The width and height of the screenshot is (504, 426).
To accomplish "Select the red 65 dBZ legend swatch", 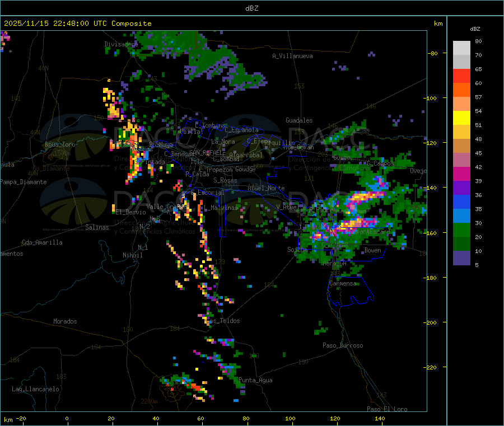I will (461, 76).
